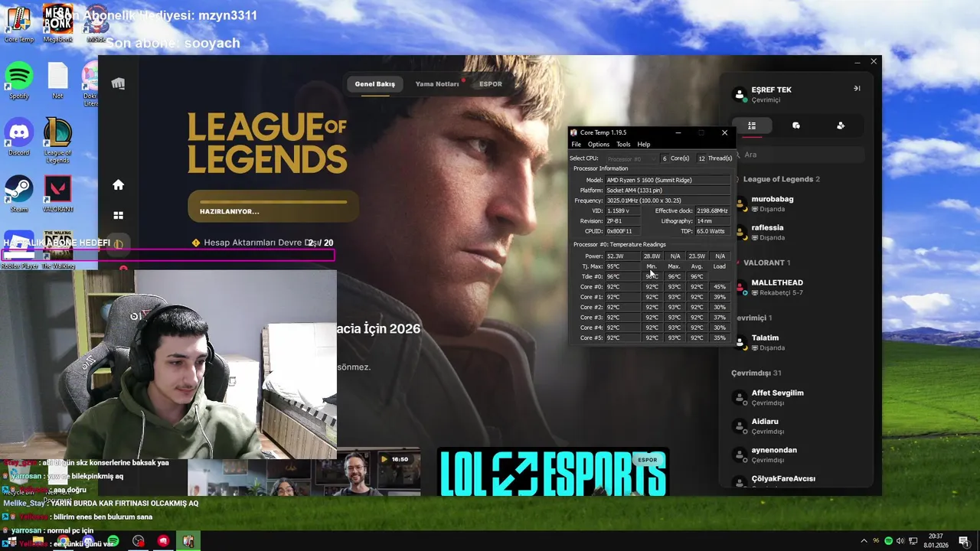Image resolution: width=980 pixels, height=551 pixels.
Task: Open the Riot client grid library icon
Action: (118, 215)
